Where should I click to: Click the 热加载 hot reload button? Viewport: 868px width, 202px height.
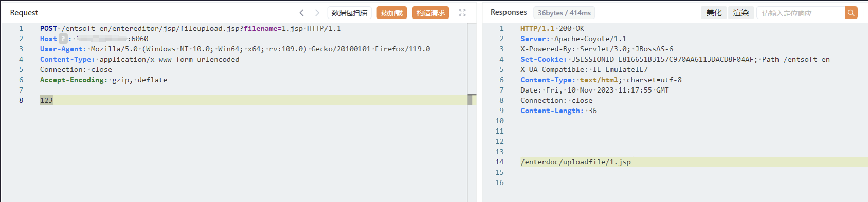click(392, 13)
